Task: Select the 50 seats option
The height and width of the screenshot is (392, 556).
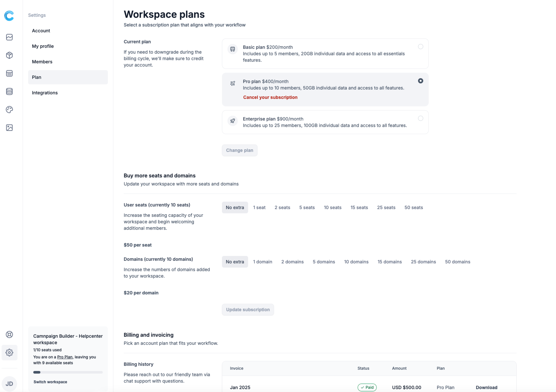Action: coord(413,207)
